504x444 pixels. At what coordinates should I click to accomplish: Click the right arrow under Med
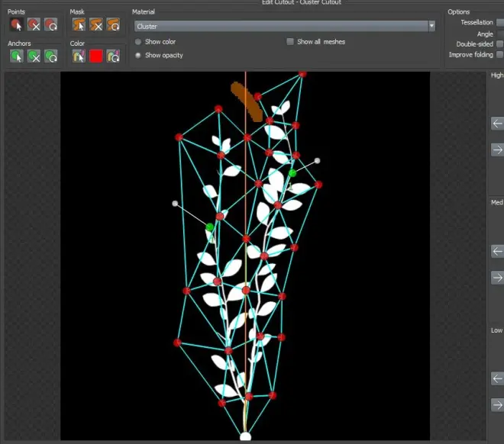point(497,278)
